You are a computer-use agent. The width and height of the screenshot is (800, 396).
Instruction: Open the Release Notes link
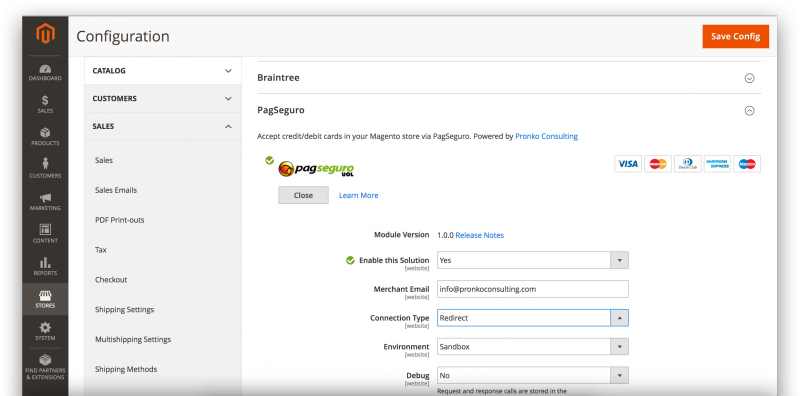(x=480, y=235)
